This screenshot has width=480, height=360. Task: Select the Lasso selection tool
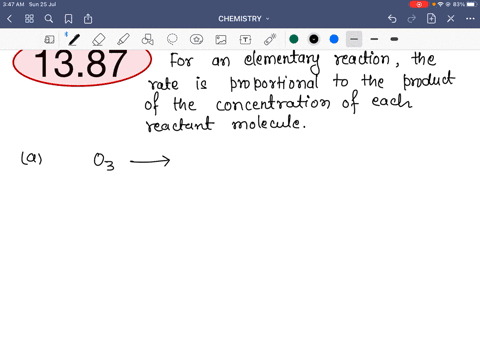click(x=172, y=39)
